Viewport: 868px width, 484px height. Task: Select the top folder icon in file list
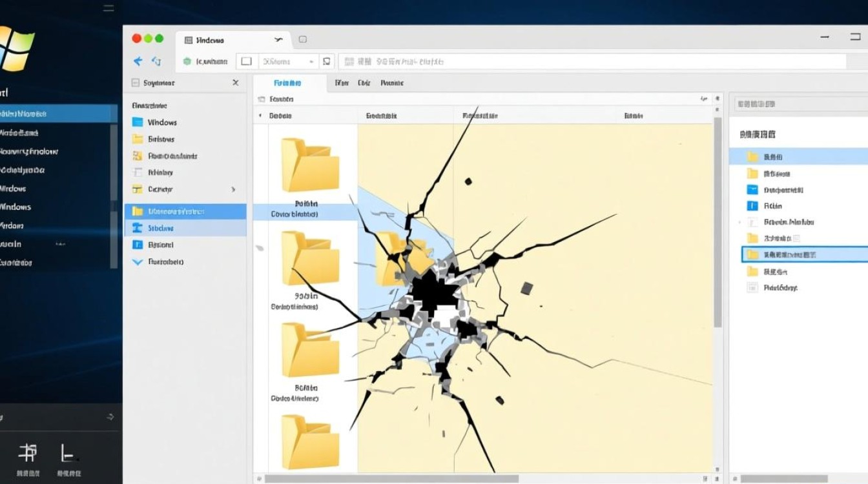309,165
